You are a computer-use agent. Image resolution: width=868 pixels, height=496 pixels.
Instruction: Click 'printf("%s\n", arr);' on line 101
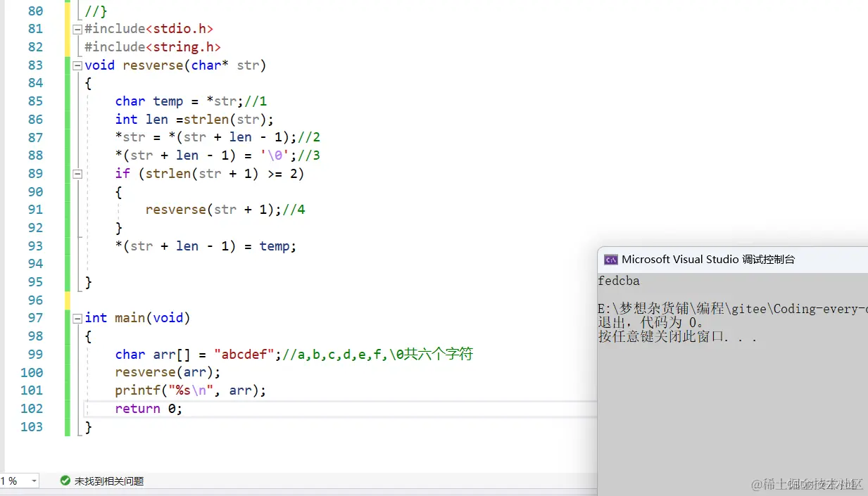click(x=191, y=390)
